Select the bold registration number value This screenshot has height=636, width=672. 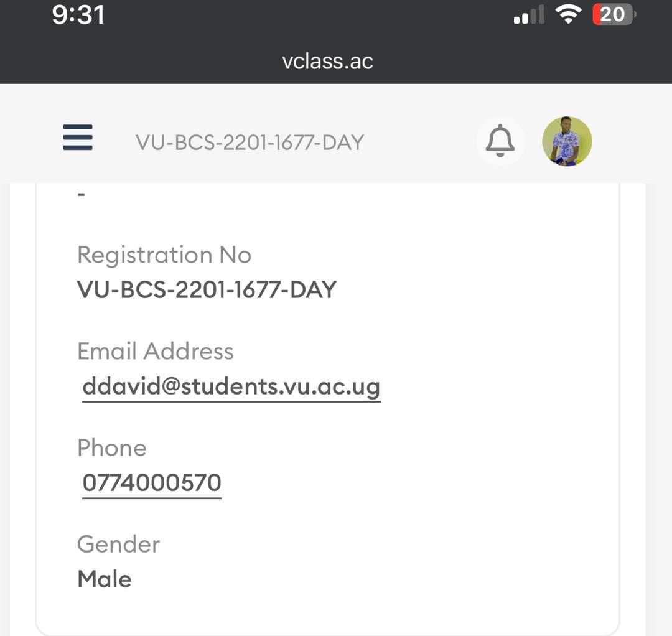tap(207, 290)
